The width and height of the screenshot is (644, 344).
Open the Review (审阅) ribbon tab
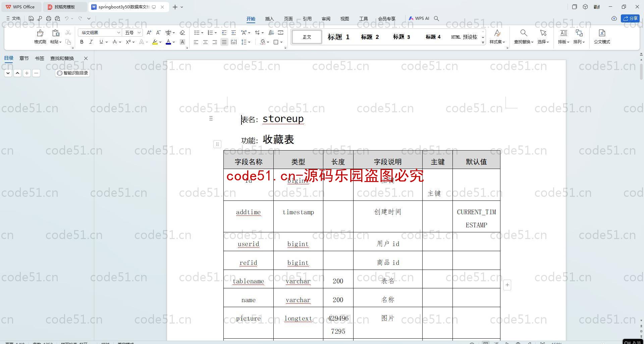(326, 19)
